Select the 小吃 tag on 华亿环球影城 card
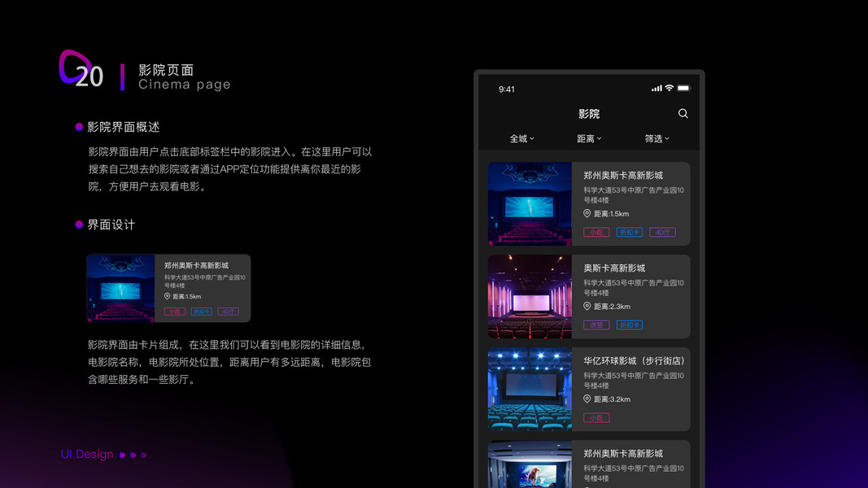Viewport: 868px width, 488px height. [596, 418]
